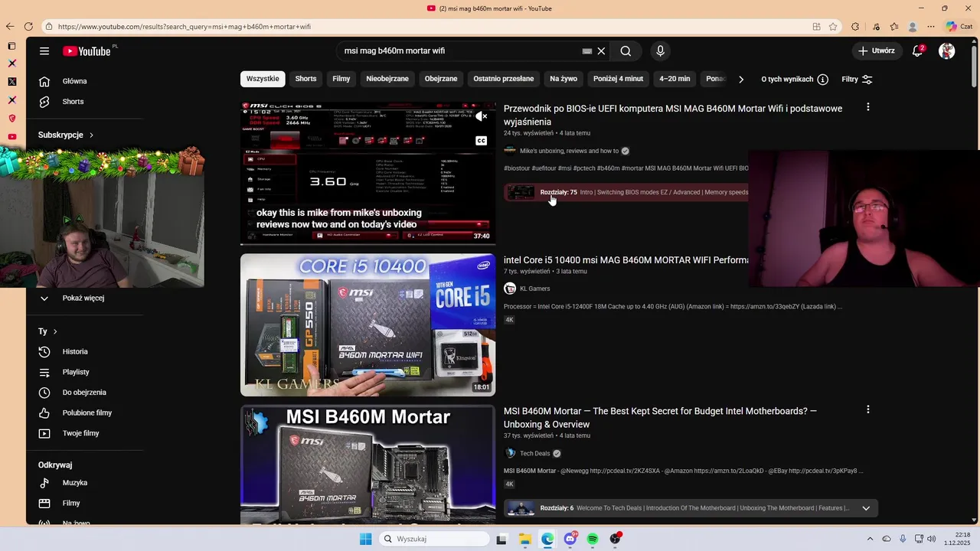Open MSI B460M Mortar thumbnail

coord(367,465)
